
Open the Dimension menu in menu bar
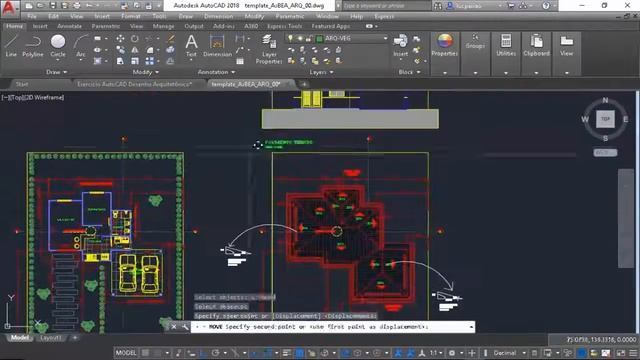[x=218, y=16]
